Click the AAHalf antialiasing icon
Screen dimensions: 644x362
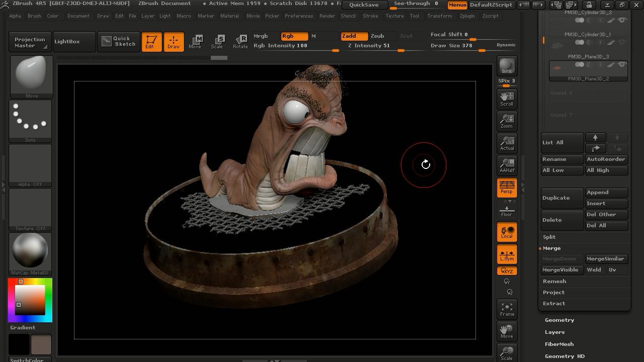(507, 165)
